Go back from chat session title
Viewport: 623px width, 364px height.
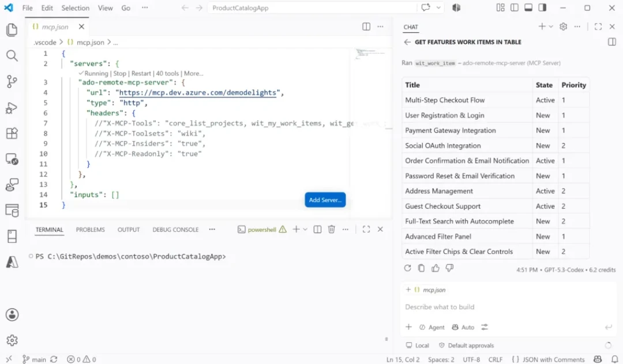click(x=407, y=42)
